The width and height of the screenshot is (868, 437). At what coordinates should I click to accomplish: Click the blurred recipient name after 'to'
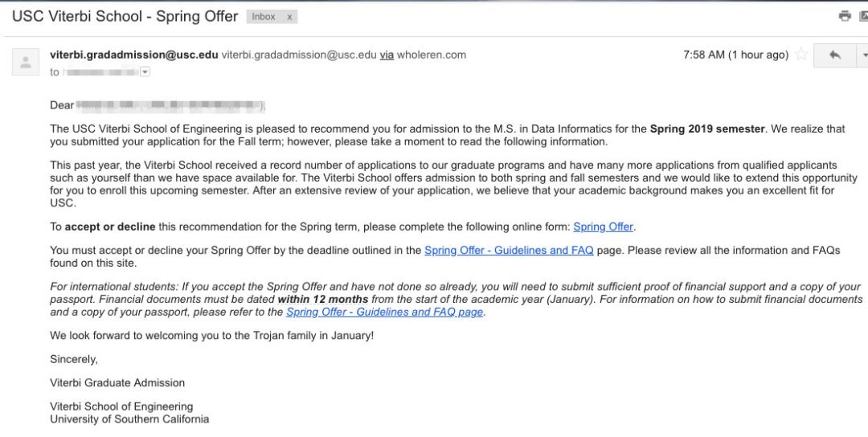click(100, 72)
